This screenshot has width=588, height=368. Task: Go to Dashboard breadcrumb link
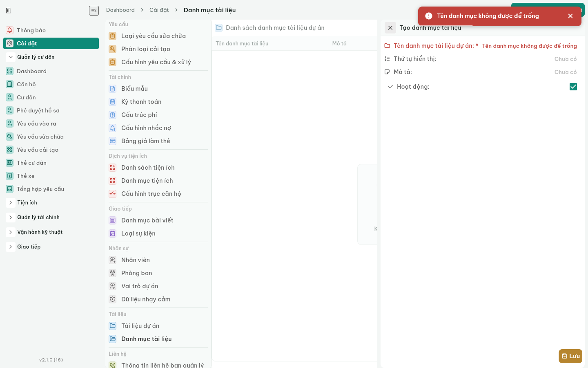(x=120, y=10)
